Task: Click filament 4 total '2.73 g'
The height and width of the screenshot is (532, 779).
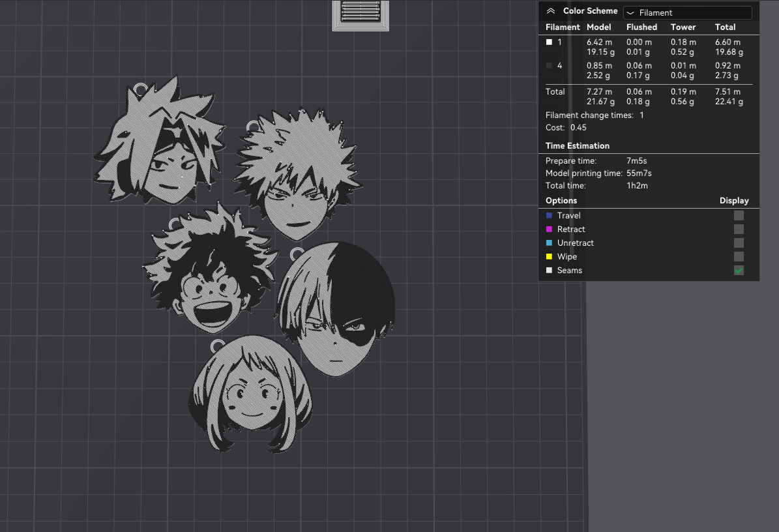Action: point(726,76)
